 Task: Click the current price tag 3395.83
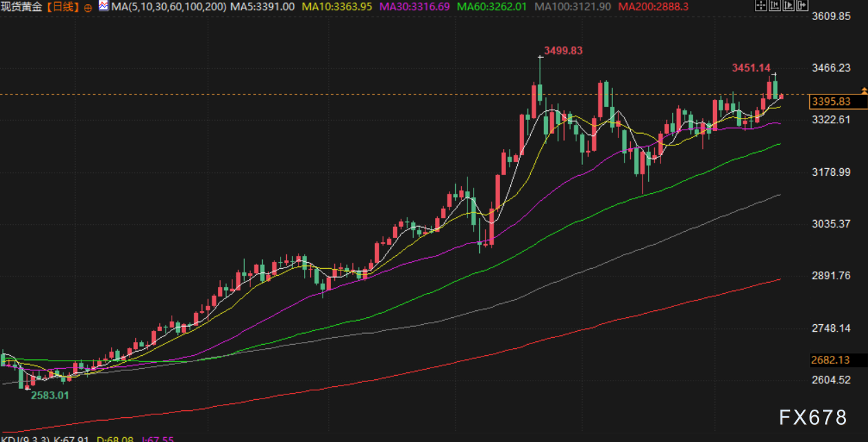tap(830, 102)
